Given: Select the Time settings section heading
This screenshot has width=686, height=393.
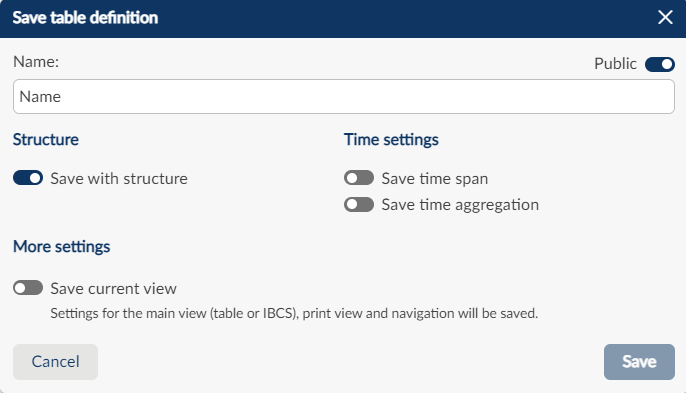Looking at the screenshot, I should coord(391,140).
